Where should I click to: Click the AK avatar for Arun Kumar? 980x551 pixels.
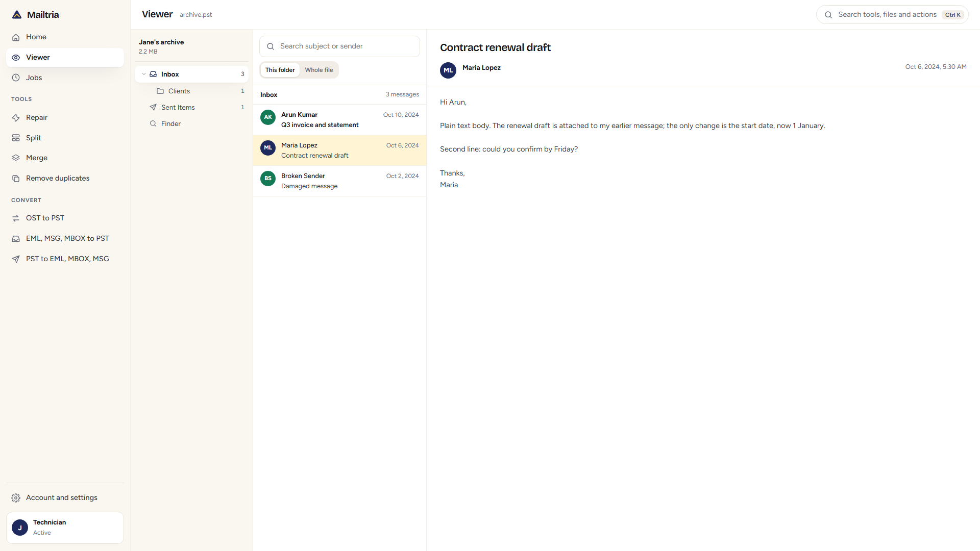pyautogui.click(x=268, y=117)
